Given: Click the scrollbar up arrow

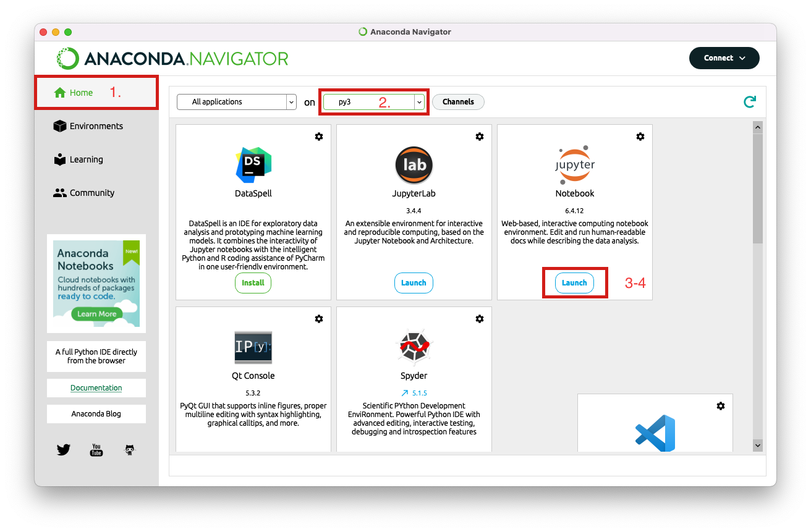Looking at the screenshot, I should (758, 127).
